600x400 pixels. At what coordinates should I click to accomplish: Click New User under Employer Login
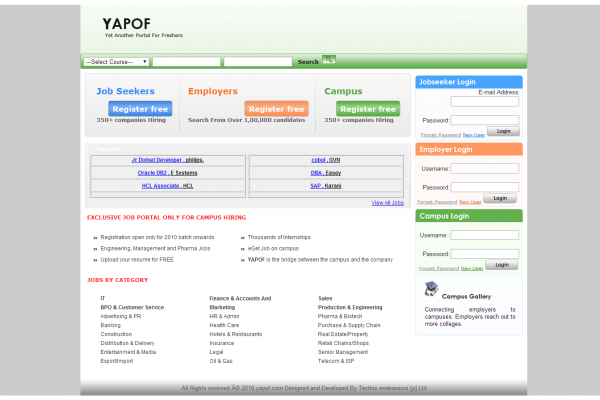tap(470, 202)
